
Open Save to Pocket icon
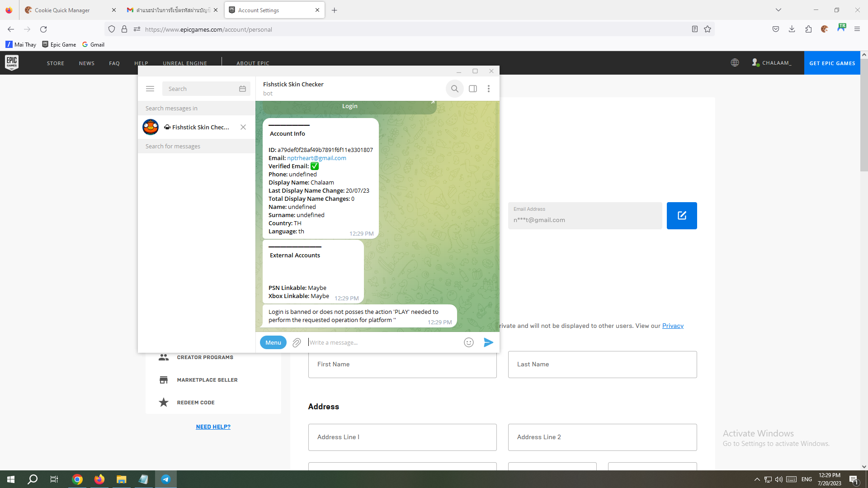coord(776,29)
